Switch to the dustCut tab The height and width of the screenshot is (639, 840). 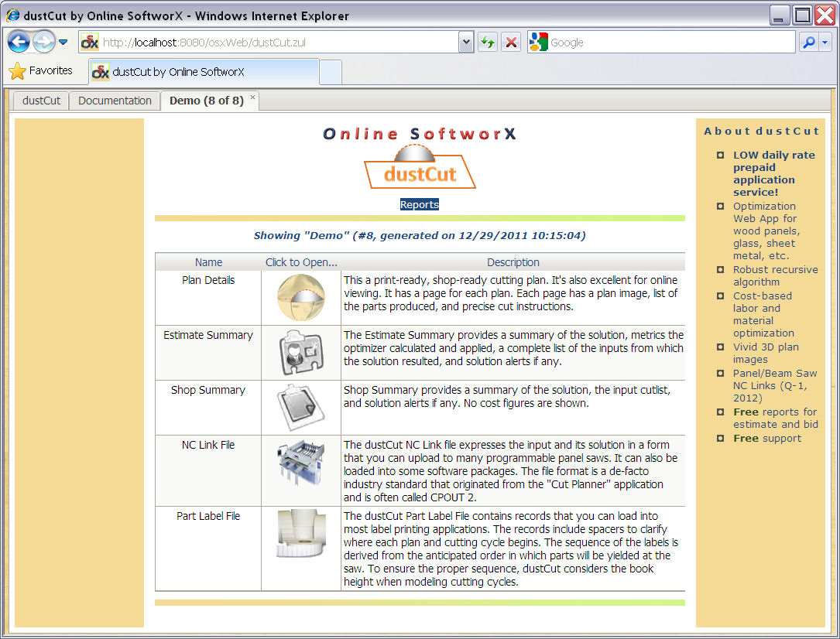tap(41, 101)
